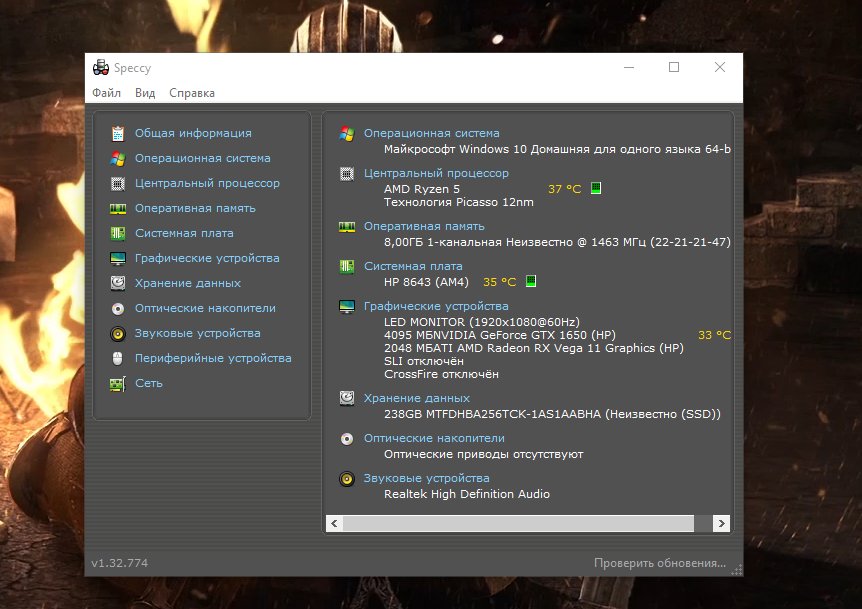Click the Оперативная память heading link in summary
The image size is (862, 609).
424,226
